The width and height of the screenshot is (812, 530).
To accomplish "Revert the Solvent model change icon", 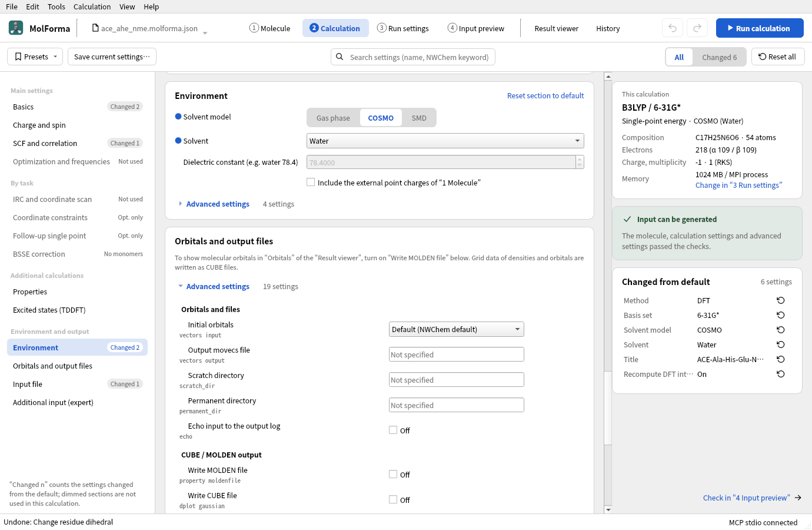I will click(781, 330).
